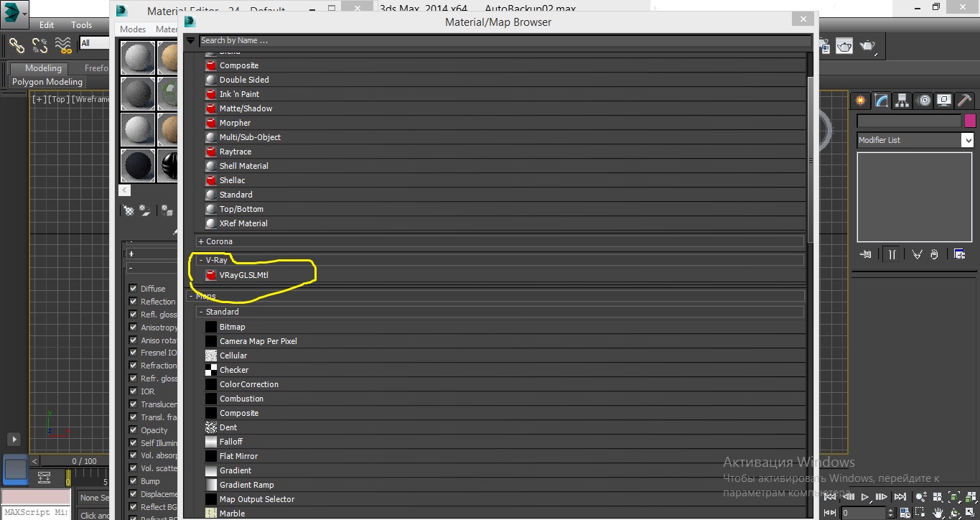The width and height of the screenshot is (980, 520).
Task: Click Remove Modifier from the stack icon
Action: click(934, 254)
